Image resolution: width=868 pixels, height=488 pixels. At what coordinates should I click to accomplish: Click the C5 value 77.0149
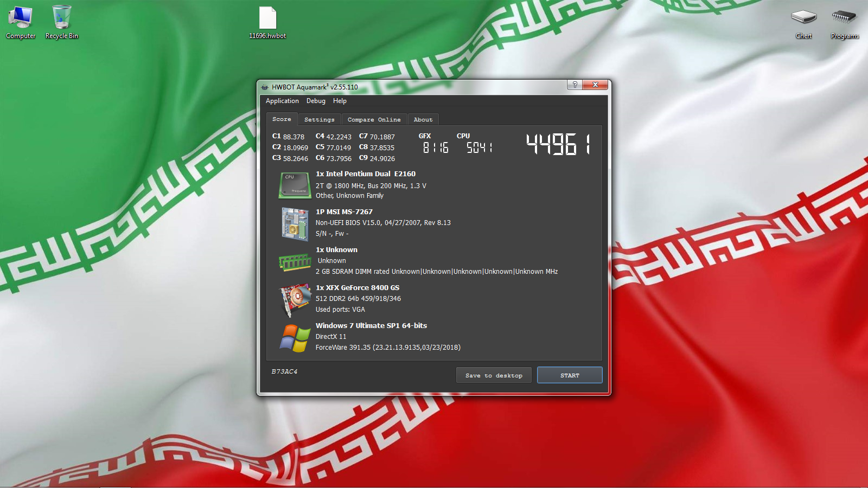339,148
